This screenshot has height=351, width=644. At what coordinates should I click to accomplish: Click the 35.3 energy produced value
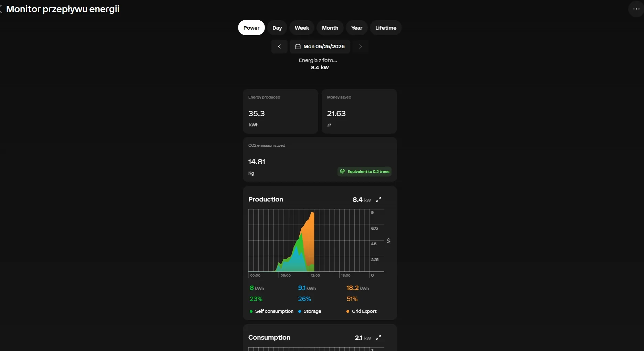(257, 113)
